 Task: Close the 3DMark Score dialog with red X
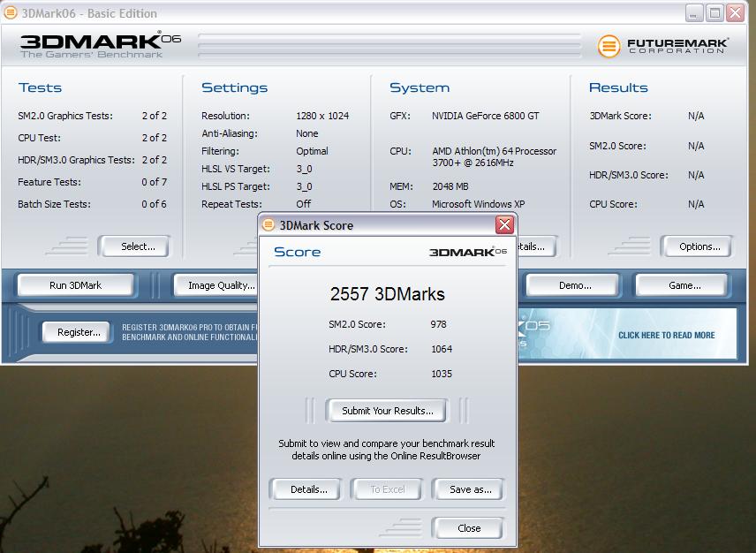coord(504,224)
